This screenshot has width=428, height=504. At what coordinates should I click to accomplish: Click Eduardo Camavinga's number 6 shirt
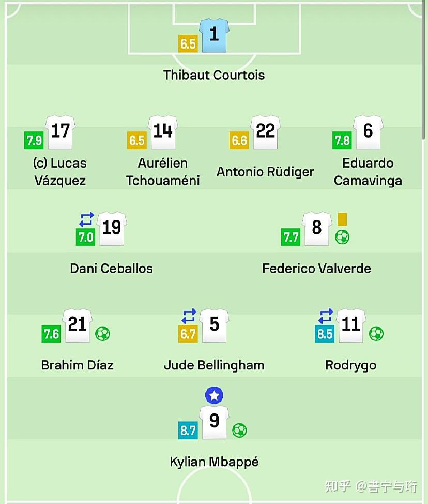(x=368, y=132)
